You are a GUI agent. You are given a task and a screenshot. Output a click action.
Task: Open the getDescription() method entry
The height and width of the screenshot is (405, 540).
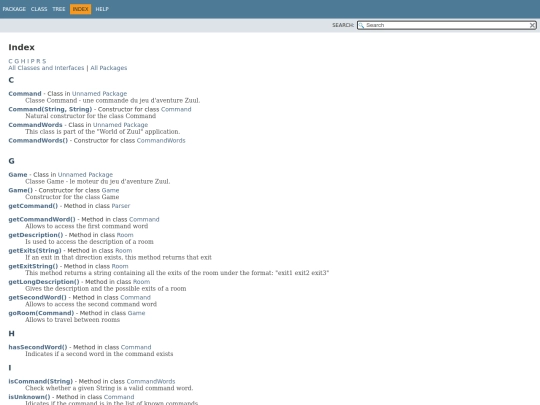[x=36, y=235]
